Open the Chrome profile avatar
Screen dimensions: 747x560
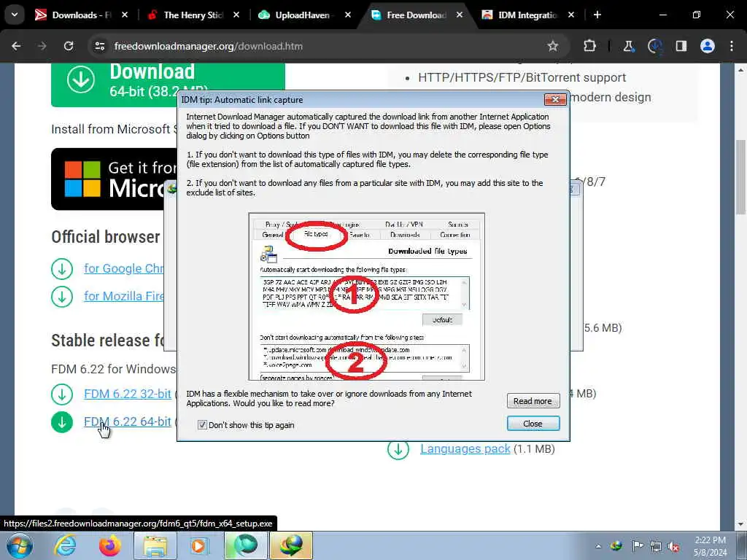point(708,46)
